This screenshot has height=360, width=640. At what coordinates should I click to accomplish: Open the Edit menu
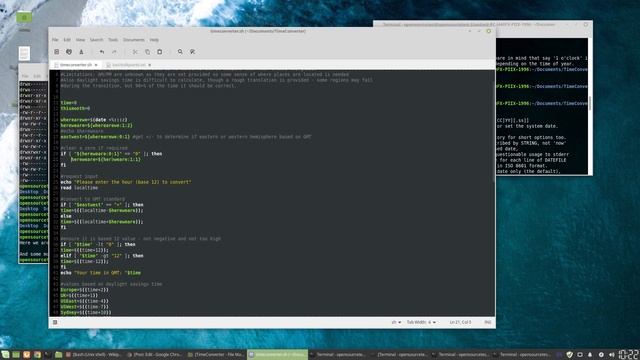point(67,40)
